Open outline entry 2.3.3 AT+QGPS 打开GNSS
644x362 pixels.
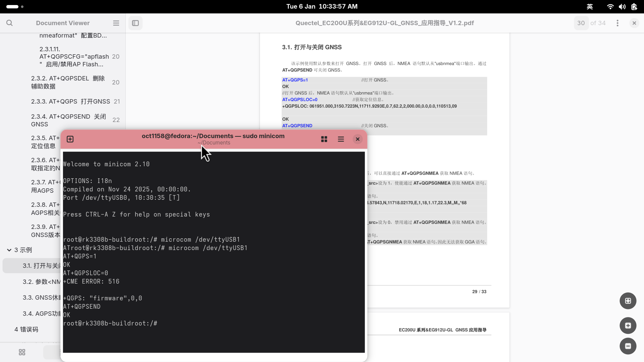[x=70, y=102]
